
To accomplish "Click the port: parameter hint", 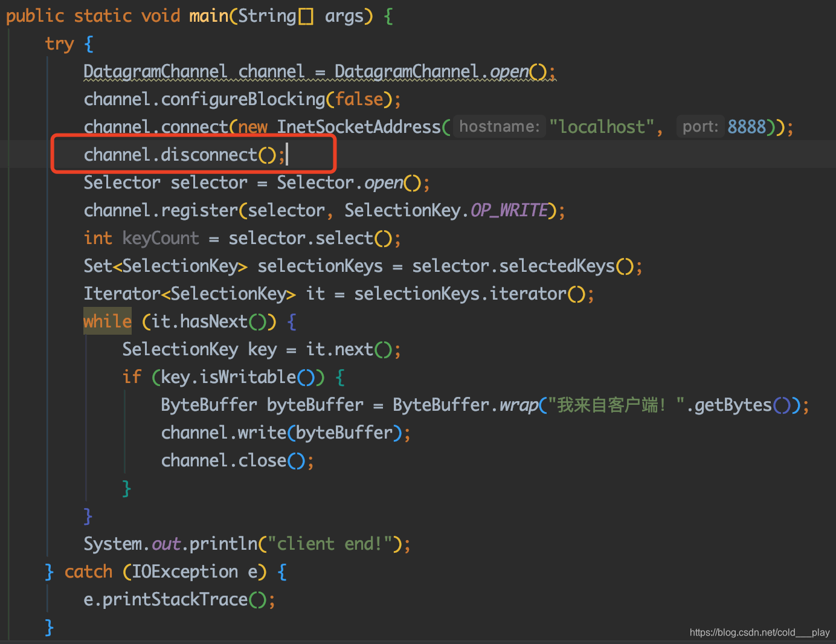I will 700,127.
